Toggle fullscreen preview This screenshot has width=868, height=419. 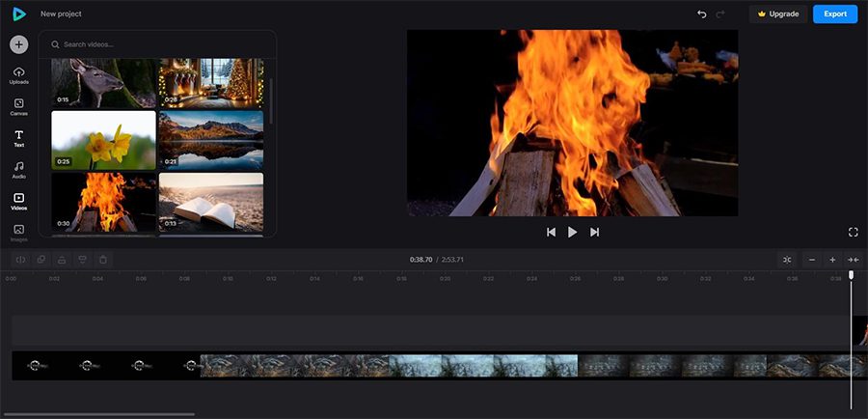pyautogui.click(x=854, y=233)
